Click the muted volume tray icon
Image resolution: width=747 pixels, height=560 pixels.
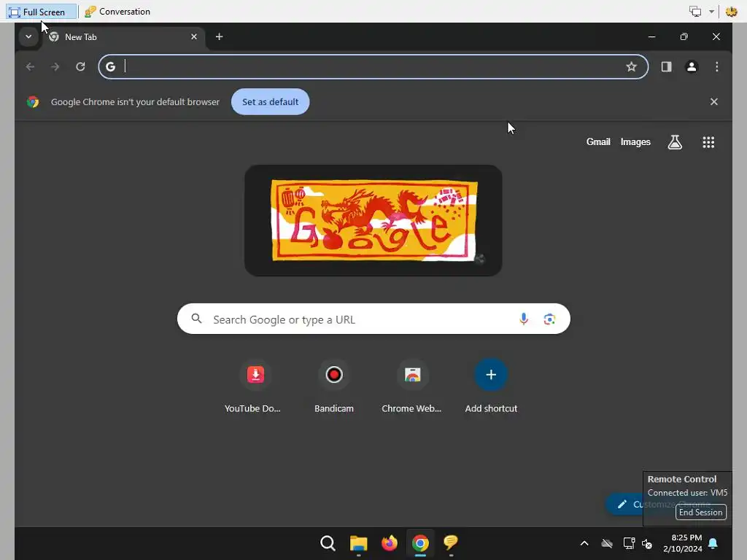(x=647, y=543)
